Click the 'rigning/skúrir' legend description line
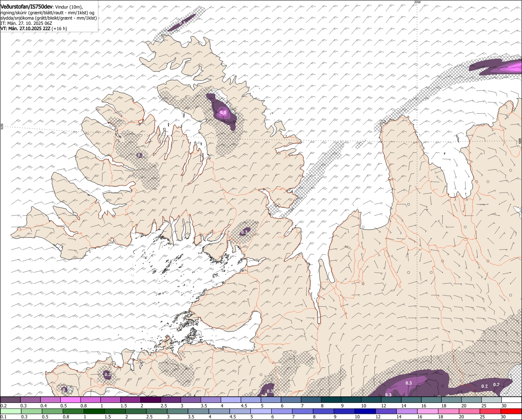This screenshot has width=522, height=420. pyautogui.click(x=48, y=13)
